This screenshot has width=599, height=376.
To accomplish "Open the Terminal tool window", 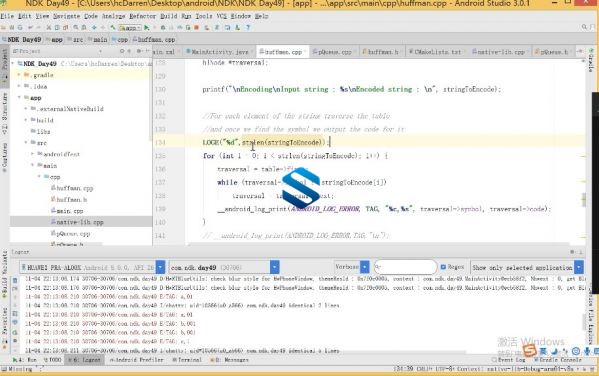I will (x=187, y=360).
